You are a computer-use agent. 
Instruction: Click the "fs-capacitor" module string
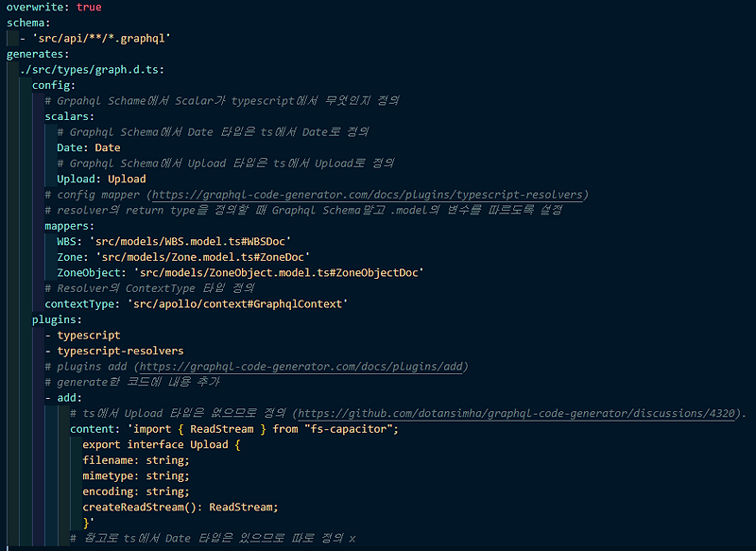pyautogui.click(x=348, y=429)
